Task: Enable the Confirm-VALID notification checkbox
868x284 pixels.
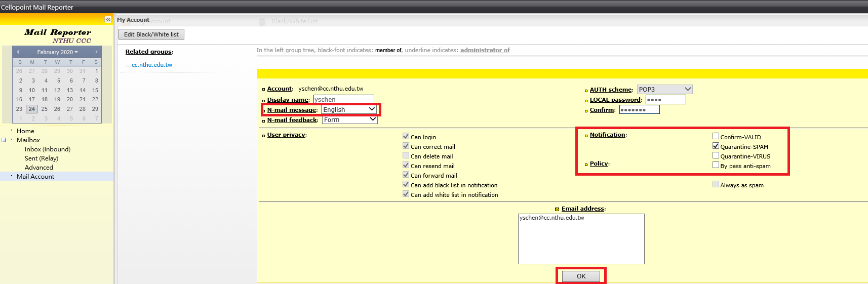Action: point(716,136)
